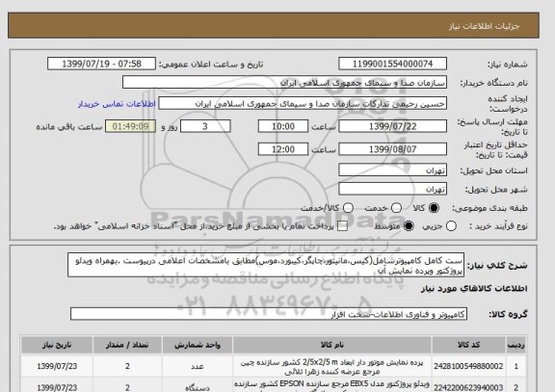Click the استان محل تحویل field تهران

click(392, 170)
